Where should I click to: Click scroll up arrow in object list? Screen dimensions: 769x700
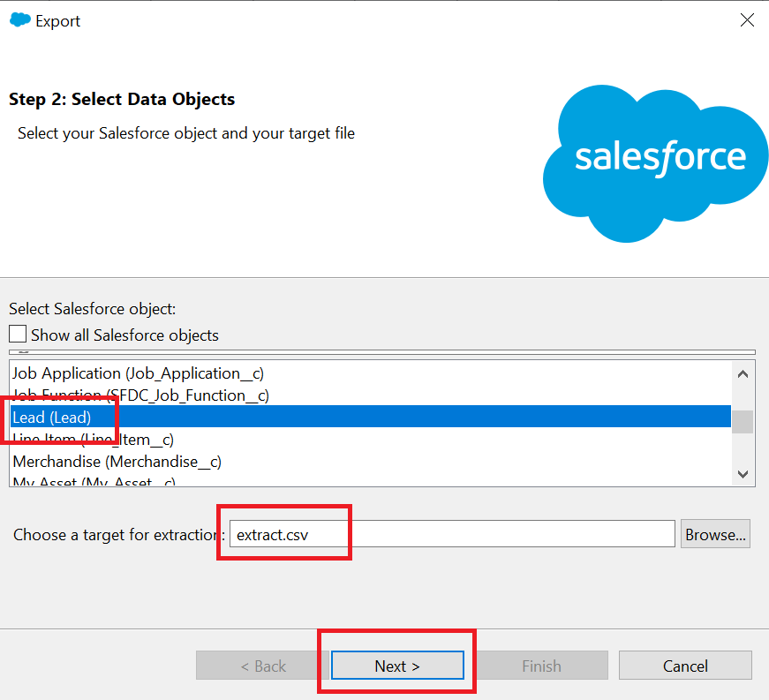click(743, 374)
